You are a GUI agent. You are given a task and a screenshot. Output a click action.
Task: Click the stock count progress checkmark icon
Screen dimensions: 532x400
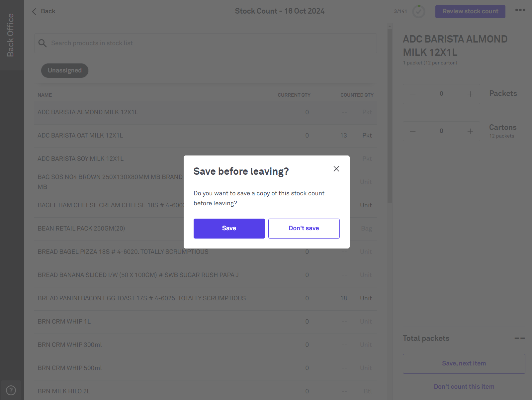[x=418, y=12]
